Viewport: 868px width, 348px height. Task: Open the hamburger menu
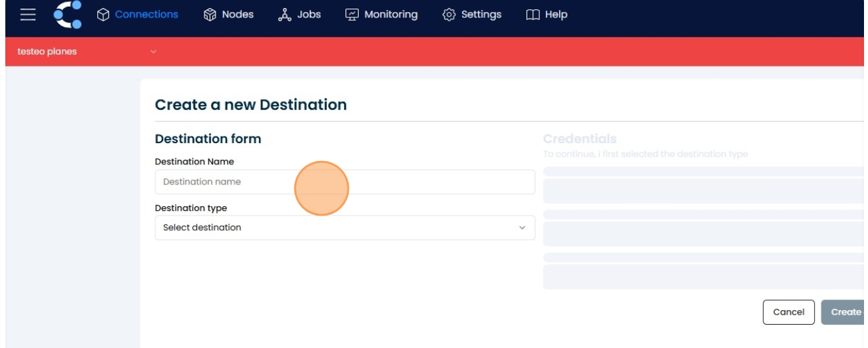tap(27, 15)
